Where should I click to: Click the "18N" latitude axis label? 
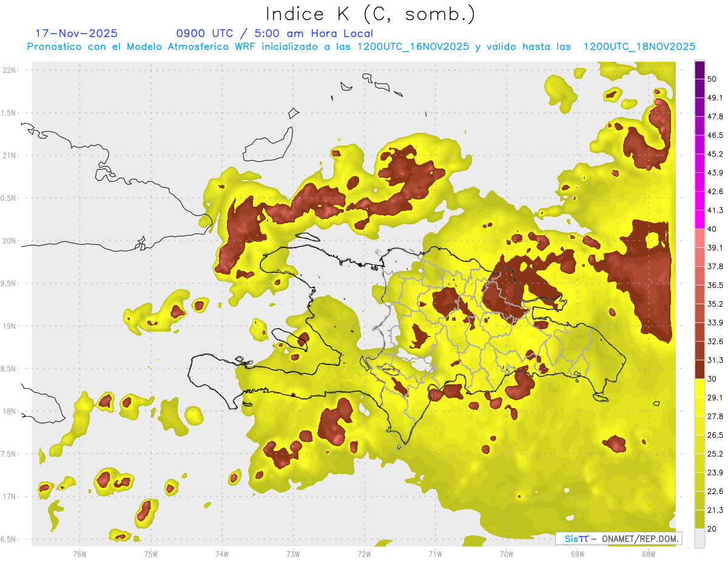pyautogui.click(x=10, y=411)
